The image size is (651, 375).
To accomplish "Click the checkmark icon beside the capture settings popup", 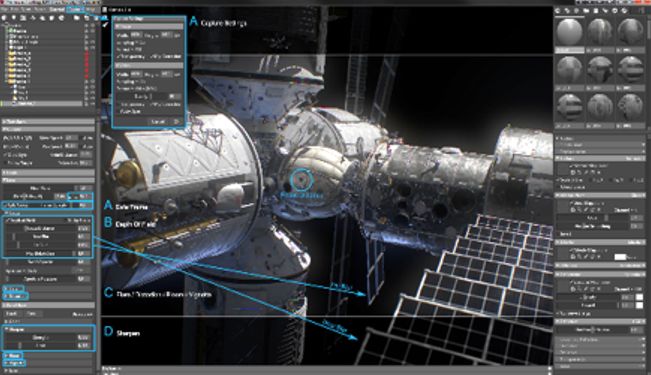I will 105,25.
